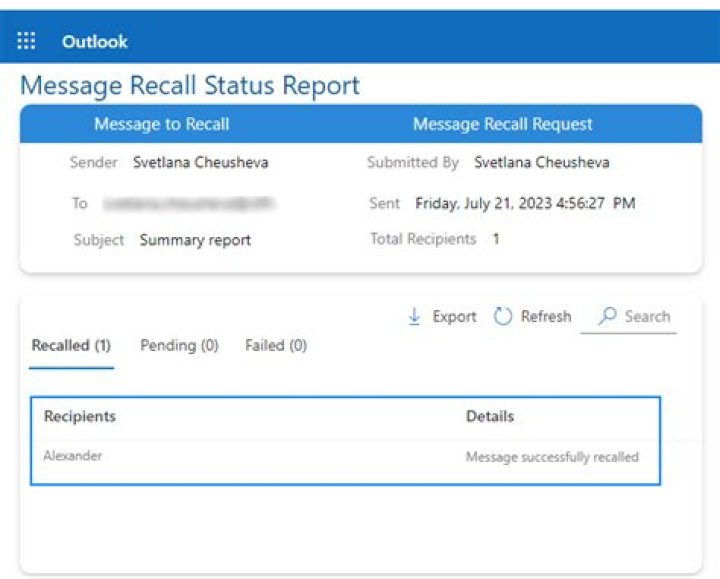Click the 'Message to Recall' header
Image resolution: width=720 pixels, height=579 pixels.
point(162,124)
